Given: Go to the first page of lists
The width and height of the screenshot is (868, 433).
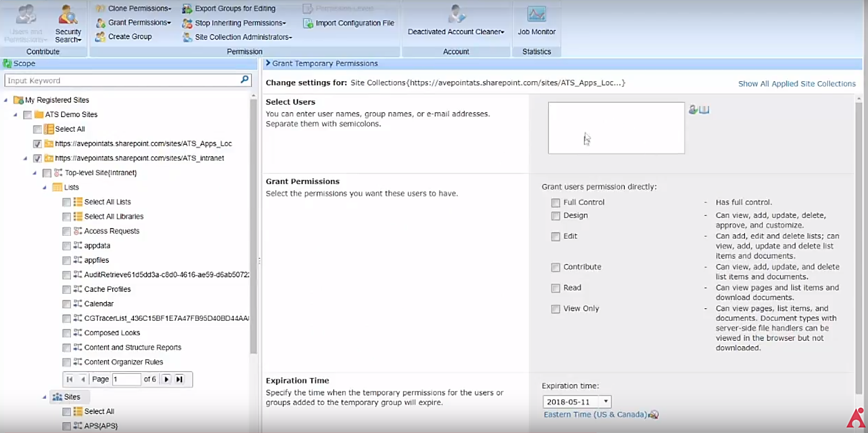Looking at the screenshot, I should [70, 379].
